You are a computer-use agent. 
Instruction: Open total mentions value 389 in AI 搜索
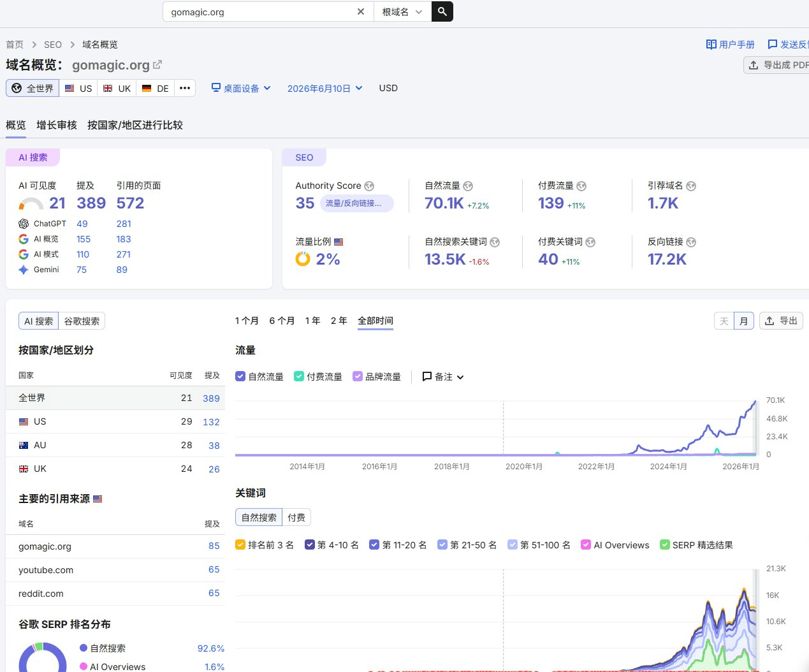coord(91,203)
